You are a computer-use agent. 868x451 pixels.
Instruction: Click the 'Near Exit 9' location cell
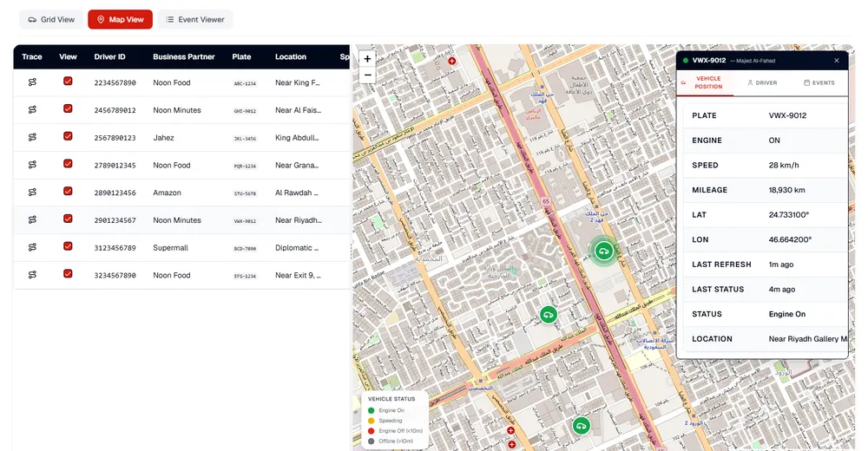[x=299, y=275]
